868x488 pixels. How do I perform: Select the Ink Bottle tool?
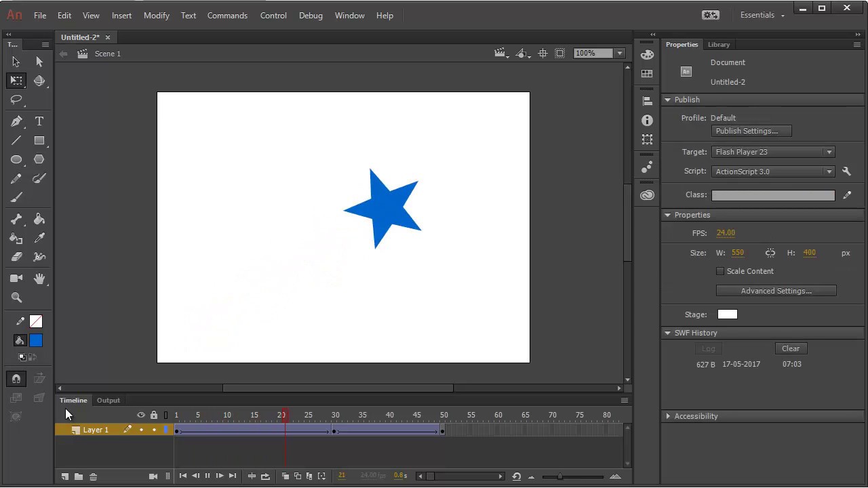coord(16,238)
